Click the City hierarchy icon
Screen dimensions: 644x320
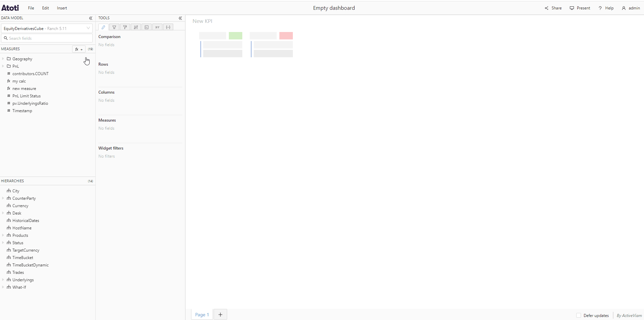tap(9, 191)
